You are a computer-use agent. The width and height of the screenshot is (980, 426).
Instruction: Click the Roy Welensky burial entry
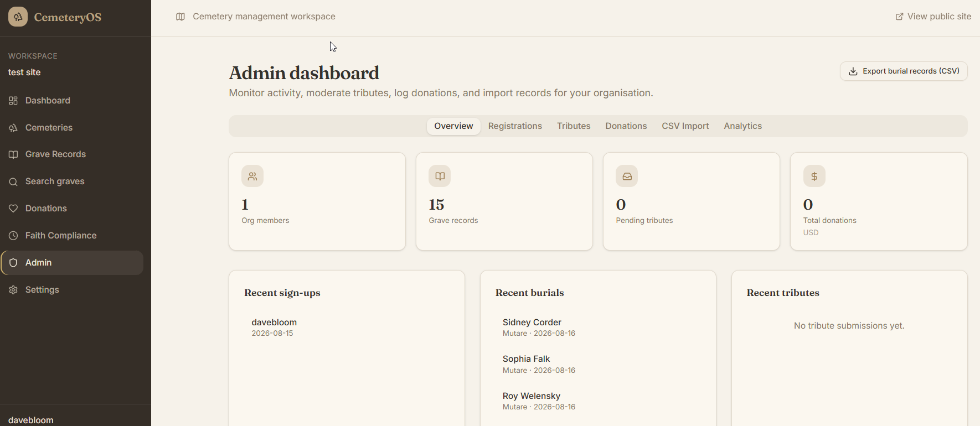(598, 401)
